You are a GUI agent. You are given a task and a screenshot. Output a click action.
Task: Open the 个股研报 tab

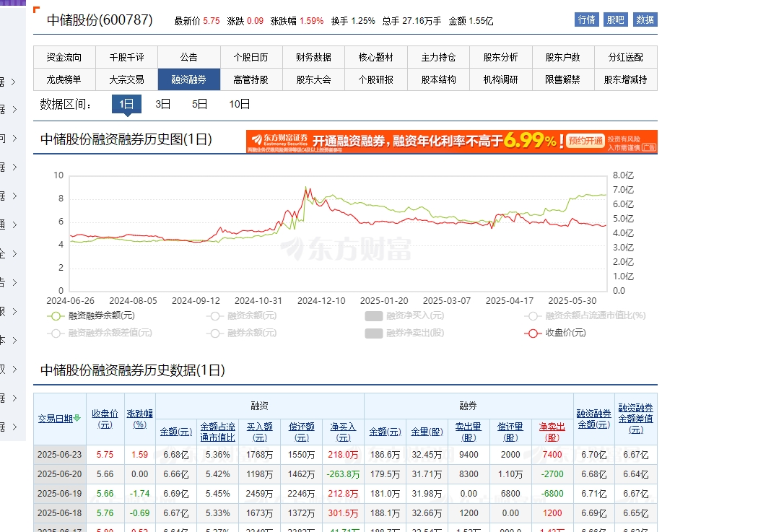pos(376,79)
